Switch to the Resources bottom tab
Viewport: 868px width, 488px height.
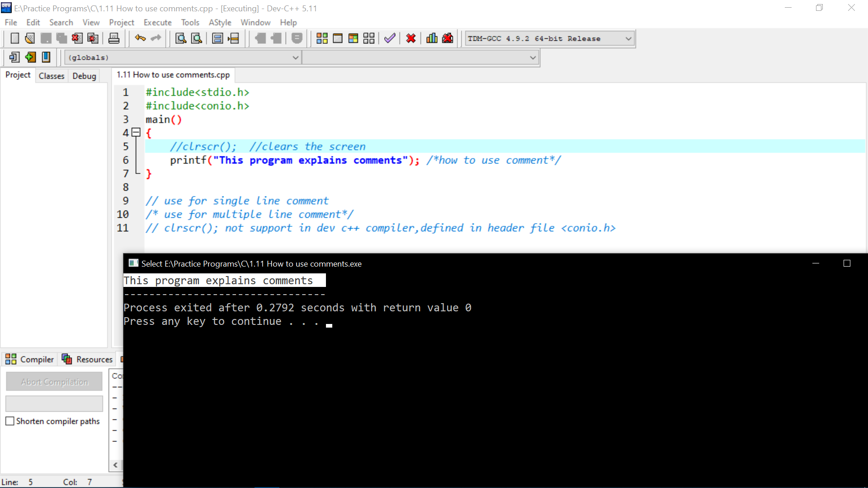pos(87,359)
